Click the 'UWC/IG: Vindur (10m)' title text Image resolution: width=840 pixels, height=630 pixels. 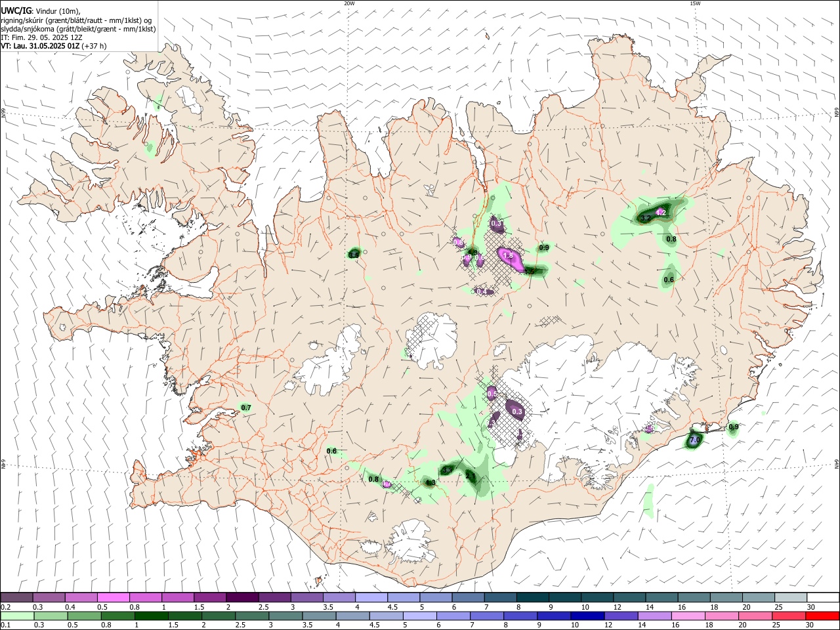(41, 11)
